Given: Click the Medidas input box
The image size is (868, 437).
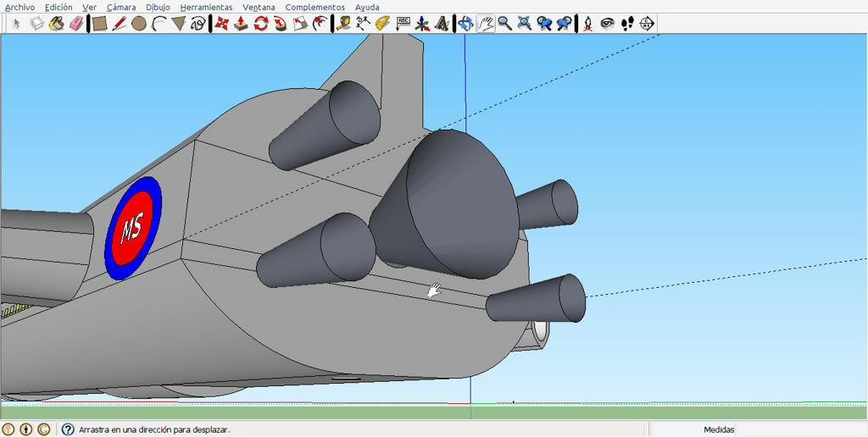Looking at the screenshot, I should [x=802, y=429].
